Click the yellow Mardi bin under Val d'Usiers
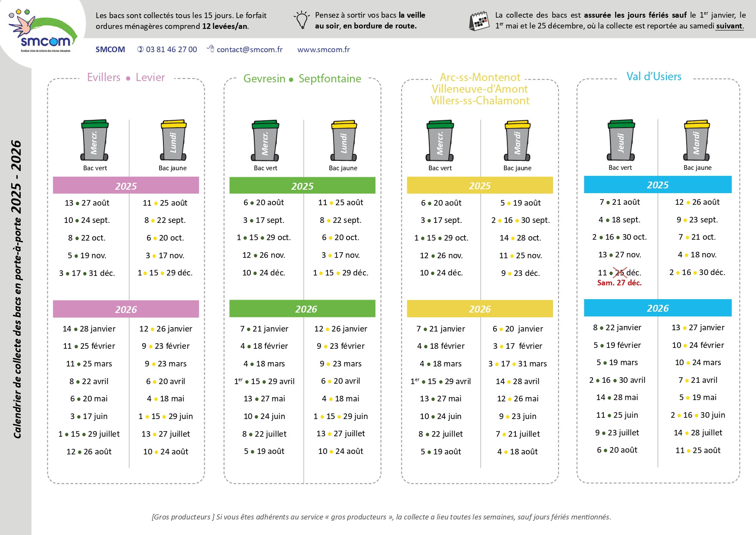This screenshot has width=756, height=535. coord(697,140)
